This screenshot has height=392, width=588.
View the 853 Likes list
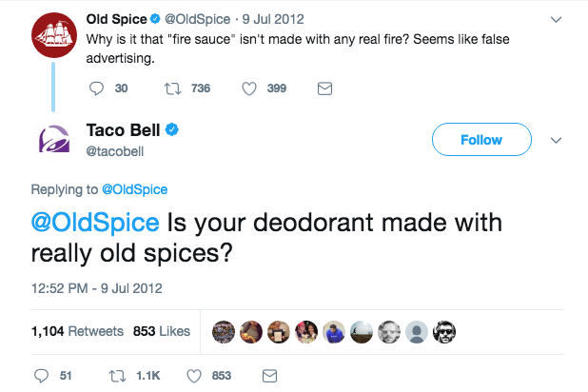click(x=161, y=331)
